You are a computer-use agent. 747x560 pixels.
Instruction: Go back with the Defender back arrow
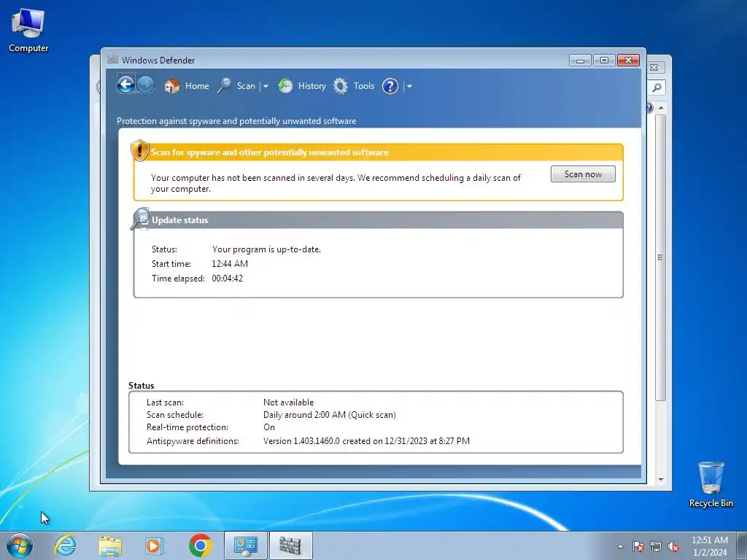[x=125, y=85]
